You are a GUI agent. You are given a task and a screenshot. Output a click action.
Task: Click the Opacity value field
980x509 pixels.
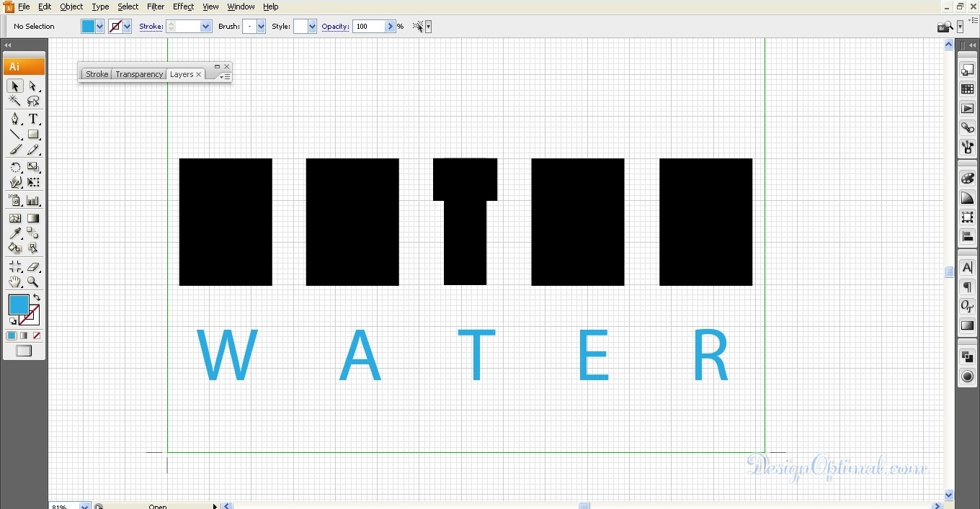(x=370, y=27)
